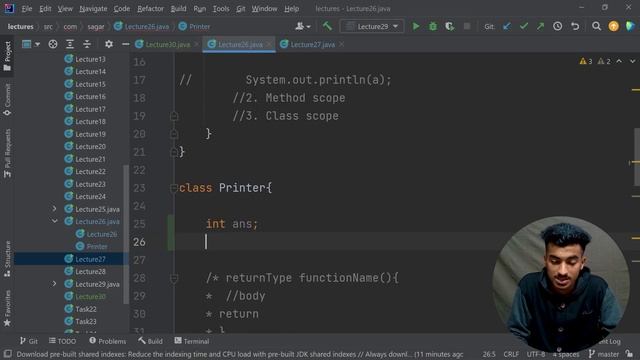Hide the Project tool window

coord(125,44)
